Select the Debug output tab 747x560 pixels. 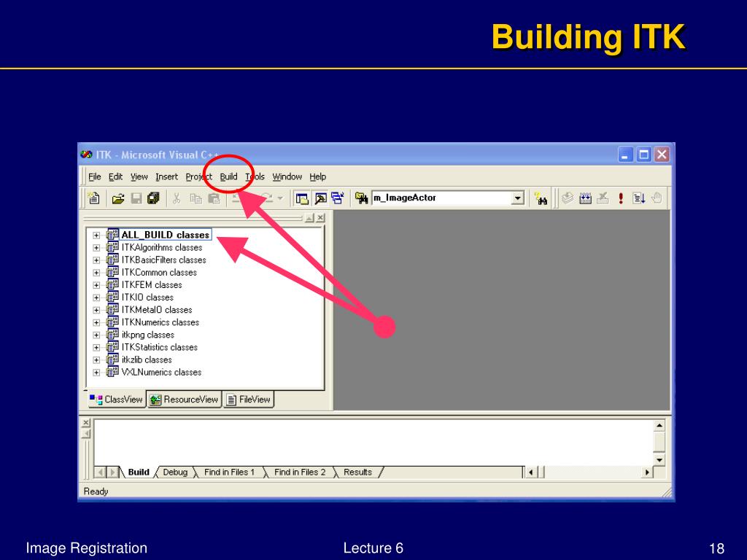tap(175, 472)
